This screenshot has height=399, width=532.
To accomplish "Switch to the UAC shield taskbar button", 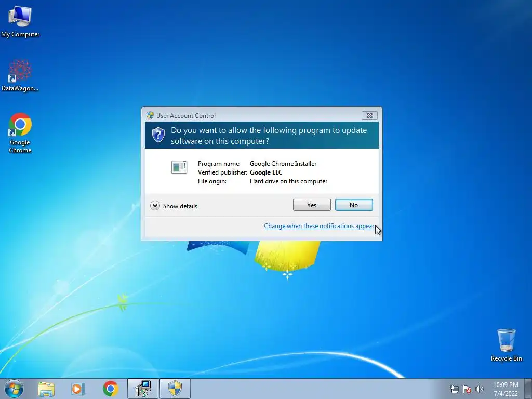I will (x=175, y=389).
